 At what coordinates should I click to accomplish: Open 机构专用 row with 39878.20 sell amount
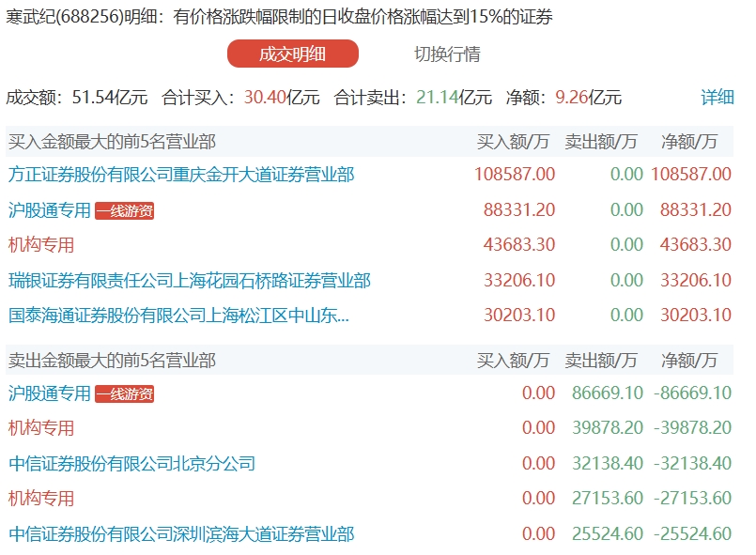(40, 428)
